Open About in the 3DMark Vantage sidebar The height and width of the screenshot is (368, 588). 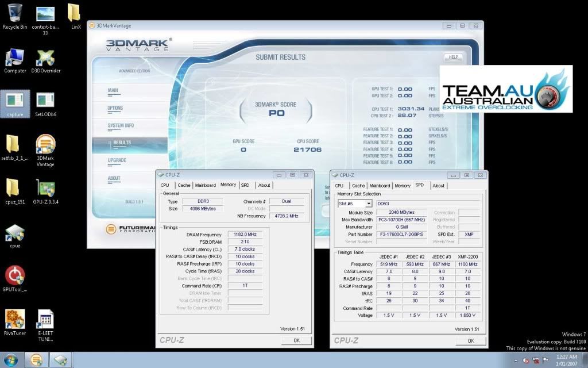point(114,178)
